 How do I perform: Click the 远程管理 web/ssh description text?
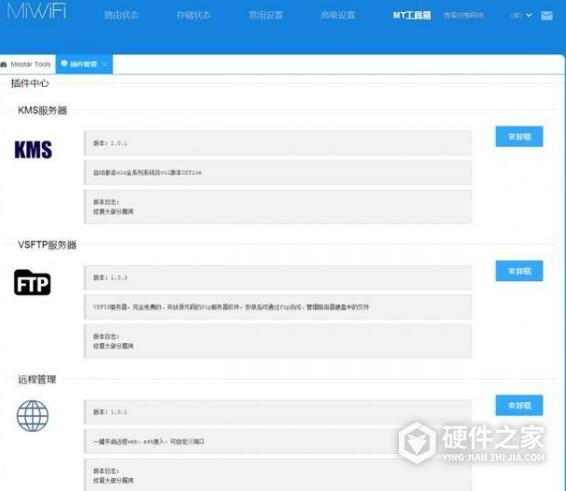point(149,441)
